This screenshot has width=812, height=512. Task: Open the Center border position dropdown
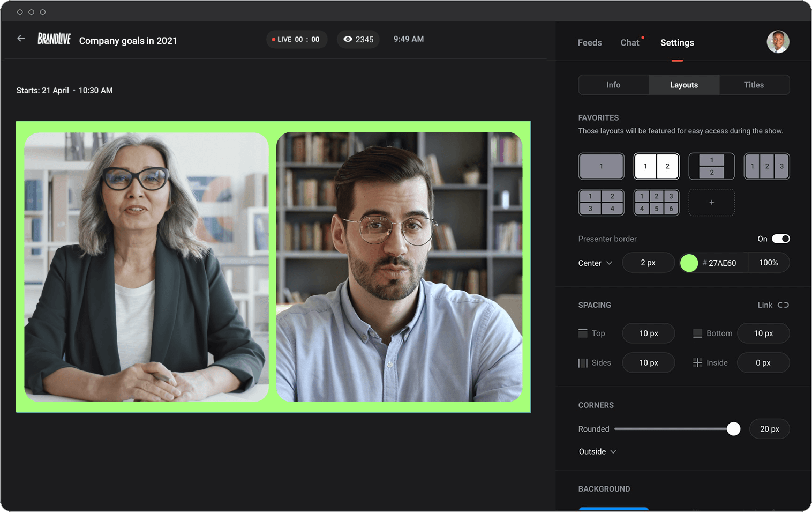click(595, 263)
